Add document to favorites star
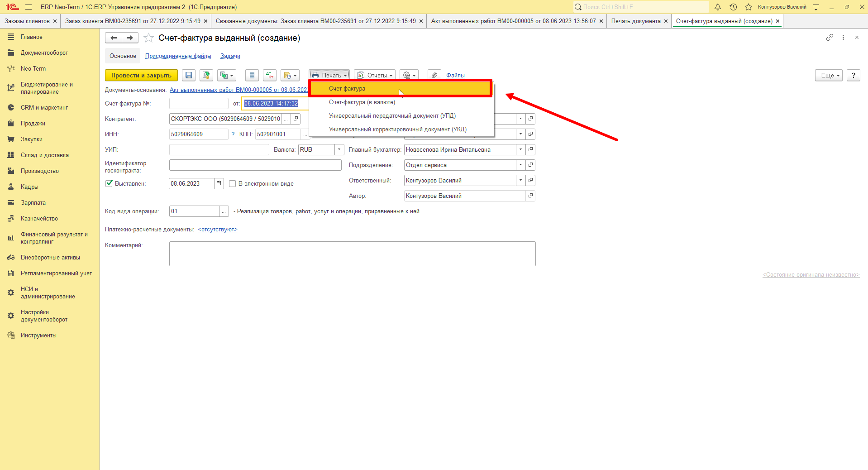This screenshot has height=470, width=868. click(x=148, y=38)
